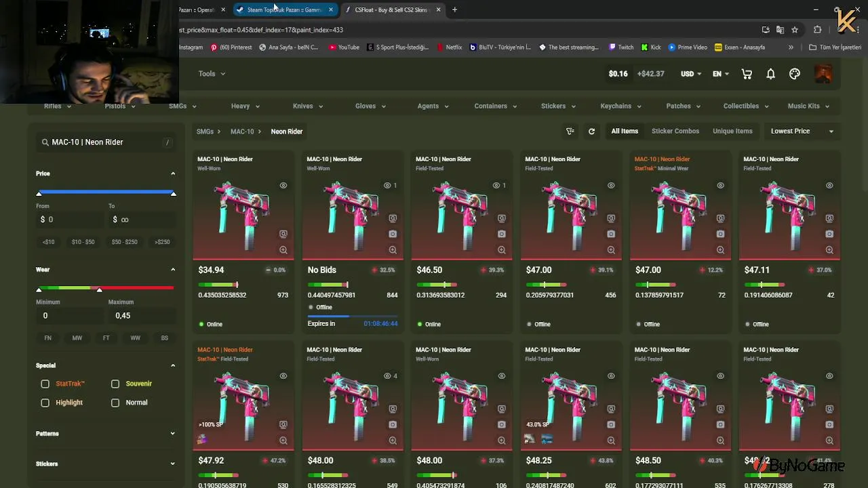868x488 pixels.
Task: Tick the Highlight checkbox
Action: click(x=45, y=403)
